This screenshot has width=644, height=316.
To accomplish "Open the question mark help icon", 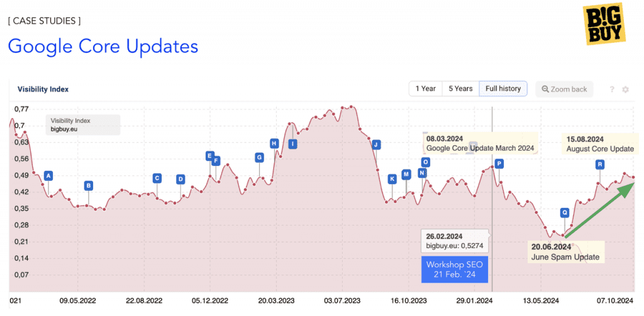I will pos(611,89).
